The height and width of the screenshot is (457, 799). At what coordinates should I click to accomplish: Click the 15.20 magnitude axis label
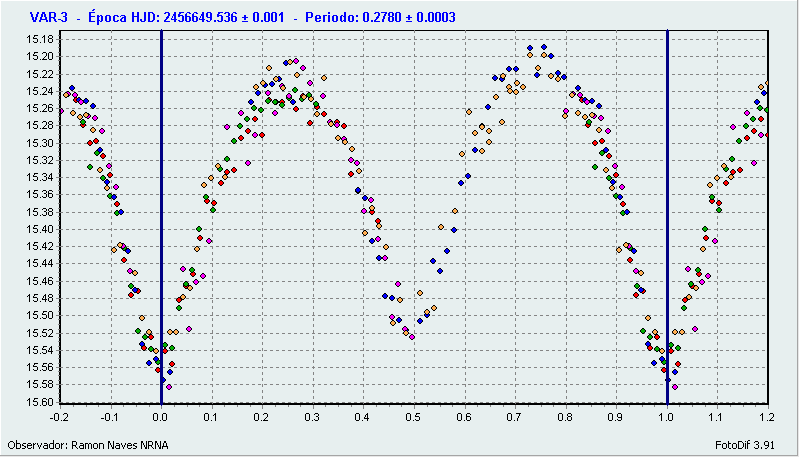[40, 57]
